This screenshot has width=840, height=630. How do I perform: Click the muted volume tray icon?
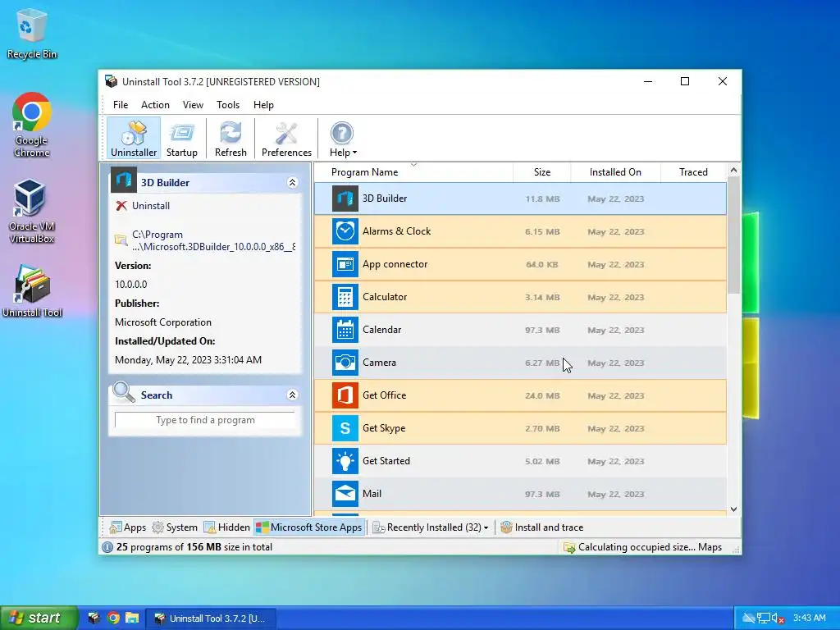coord(778,619)
